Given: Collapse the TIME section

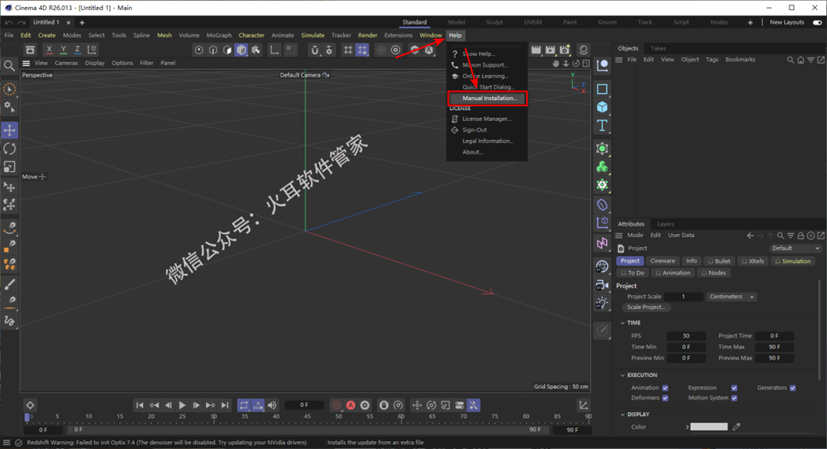Looking at the screenshot, I should point(623,323).
